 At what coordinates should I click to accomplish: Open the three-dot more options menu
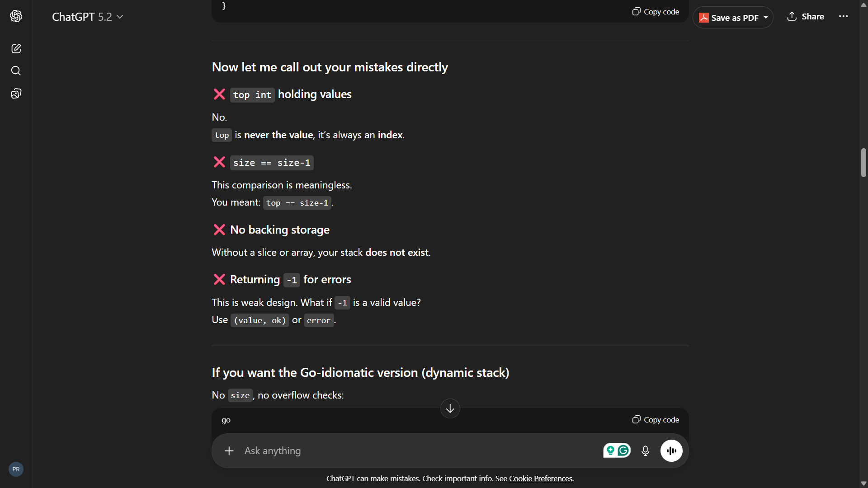coord(843,17)
